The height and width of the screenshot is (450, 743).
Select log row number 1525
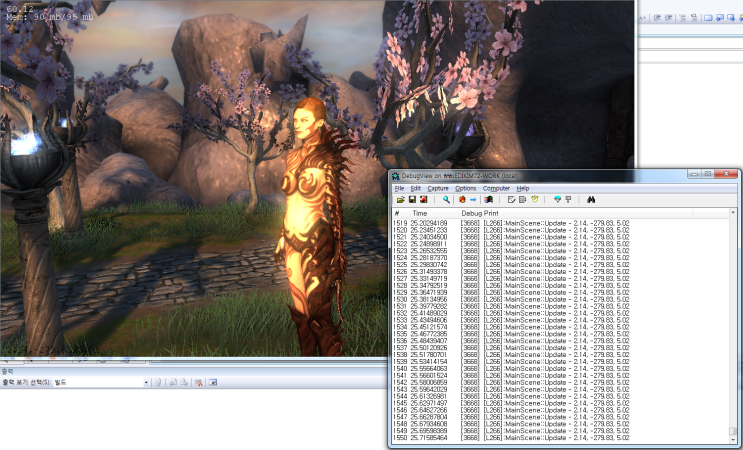[561, 265]
